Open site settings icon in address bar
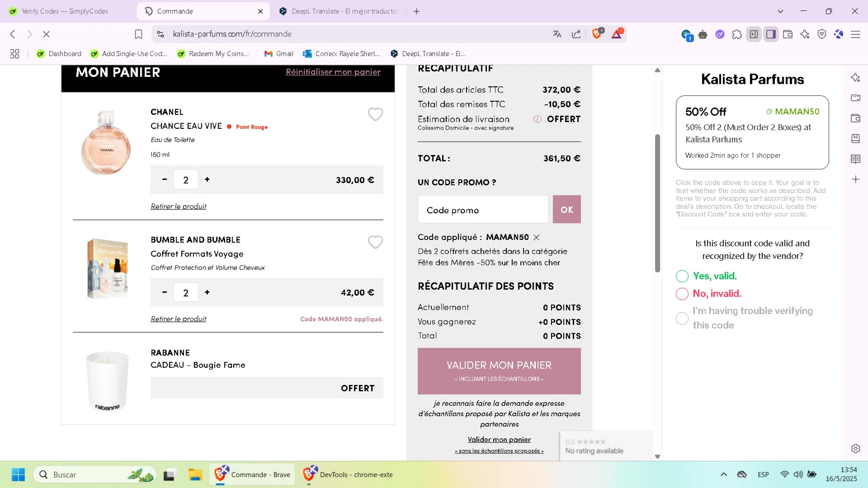The height and width of the screenshot is (488, 868). pos(161,34)
